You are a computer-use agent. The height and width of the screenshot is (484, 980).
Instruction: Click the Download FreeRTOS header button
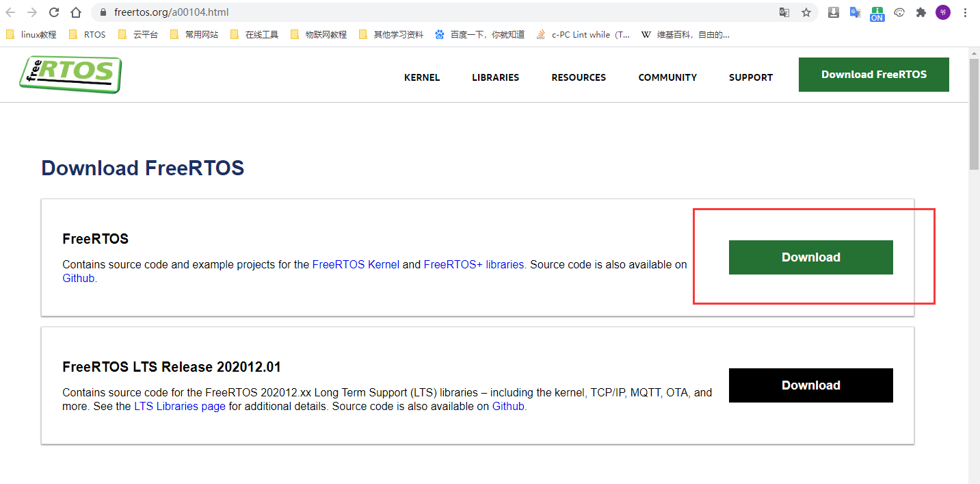874,75
